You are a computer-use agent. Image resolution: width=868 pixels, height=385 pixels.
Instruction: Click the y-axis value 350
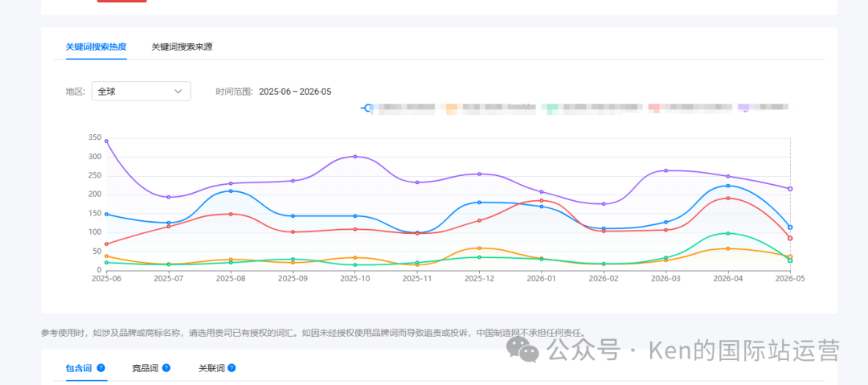point(95,137)
